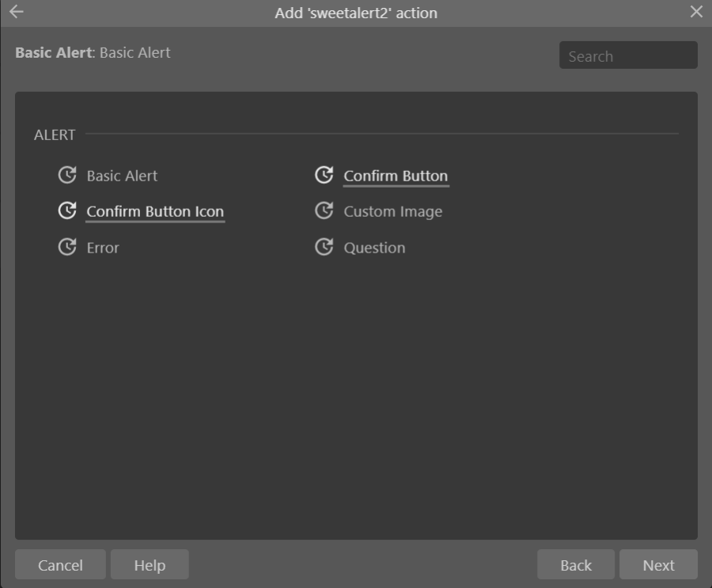Open the Confirm Button Icon preset

155,211
